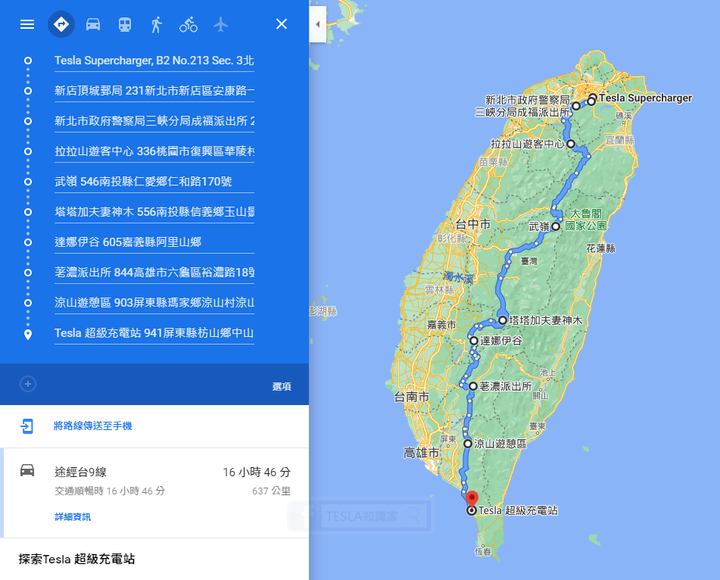Open the hamburger main menu

click(27, 24)
